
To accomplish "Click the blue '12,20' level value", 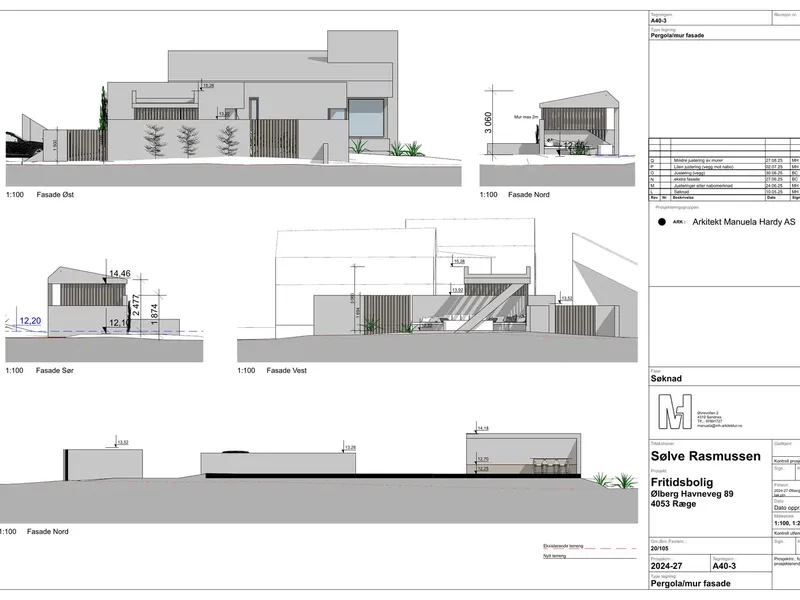I will click(30, 321).
